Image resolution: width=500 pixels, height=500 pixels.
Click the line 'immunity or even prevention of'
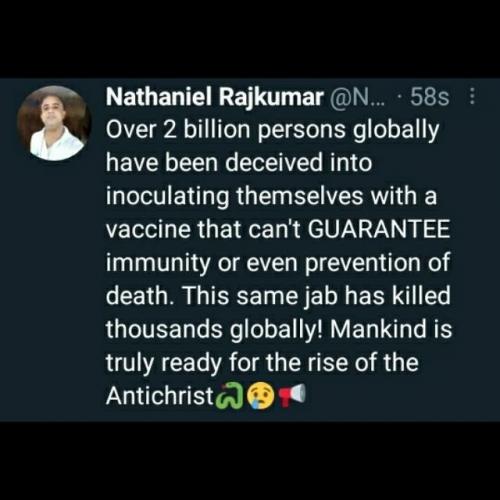[x=278, y=263]
